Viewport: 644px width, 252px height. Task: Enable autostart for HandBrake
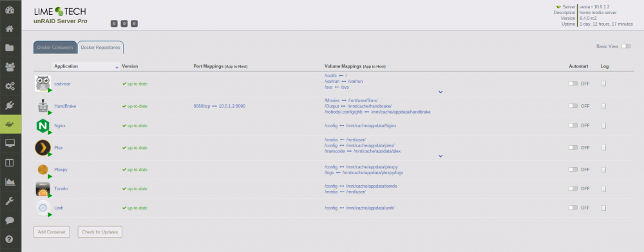[573, 106]
